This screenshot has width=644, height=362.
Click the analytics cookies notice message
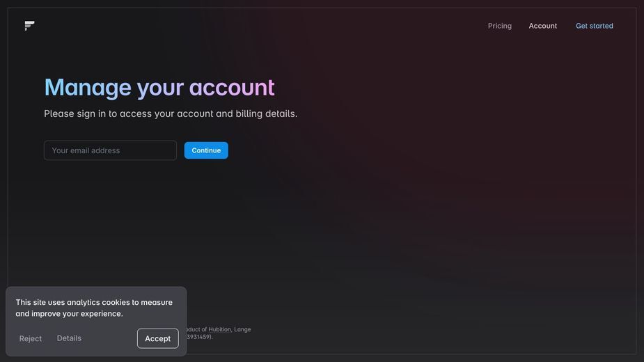pyautogui.click(x=94, y=308)
